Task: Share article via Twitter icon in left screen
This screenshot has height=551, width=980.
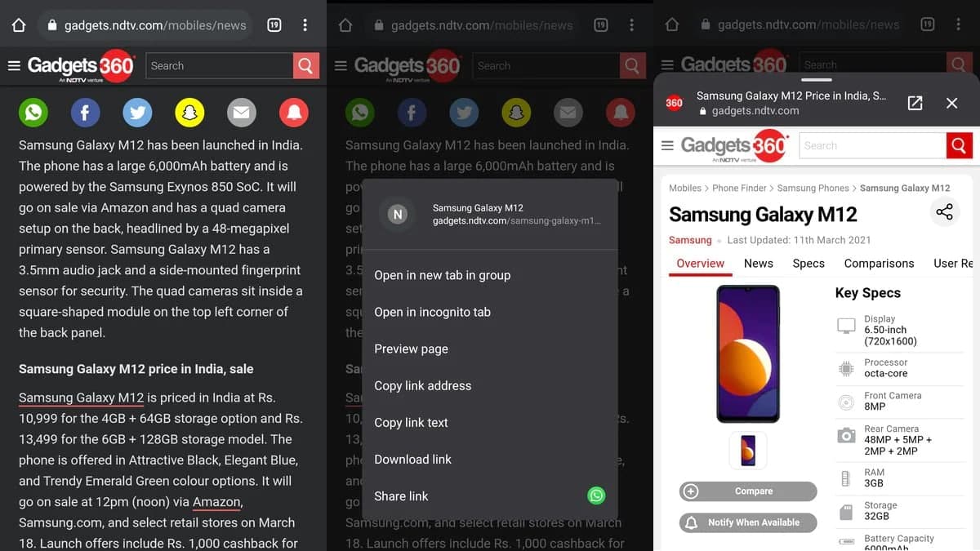Action: [137, 112]
